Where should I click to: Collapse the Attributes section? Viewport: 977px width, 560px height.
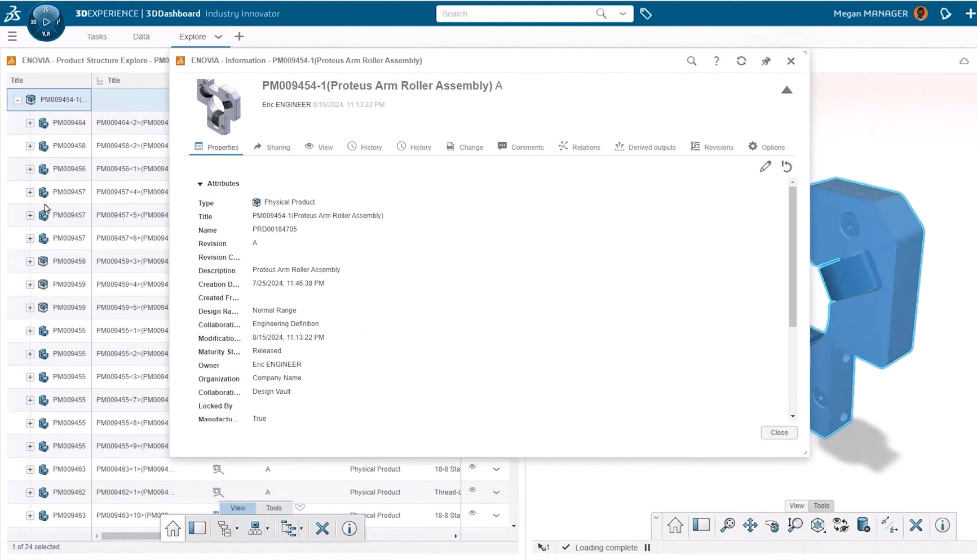click(x=200, y=184)
